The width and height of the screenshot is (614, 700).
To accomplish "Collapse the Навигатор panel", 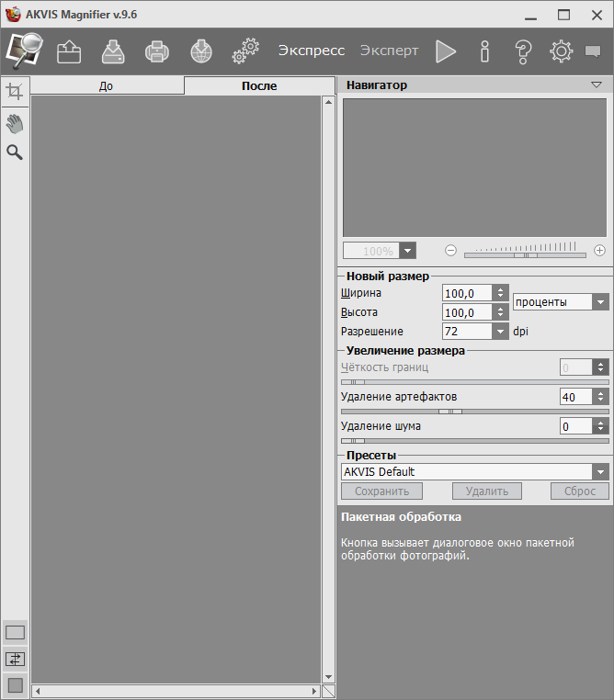I will 597,85.
